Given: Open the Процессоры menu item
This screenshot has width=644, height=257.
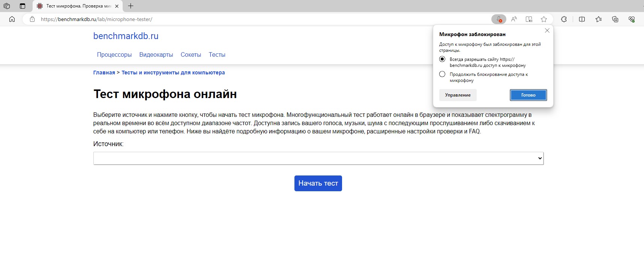Looking at the screenshot, I should pyautogui.click(x=114, y=54).
